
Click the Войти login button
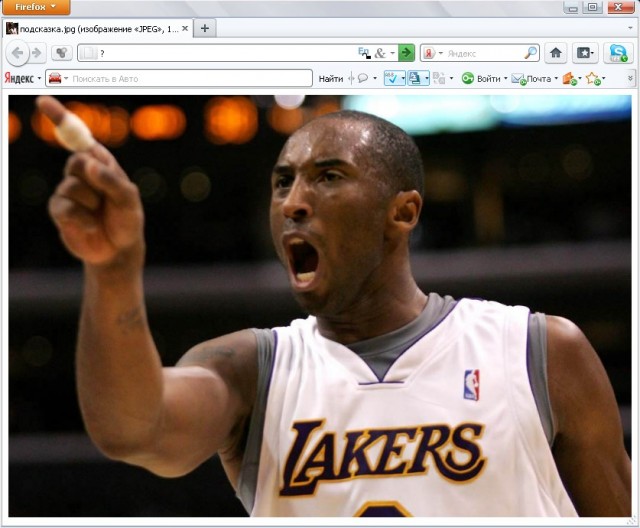point(489,79)
